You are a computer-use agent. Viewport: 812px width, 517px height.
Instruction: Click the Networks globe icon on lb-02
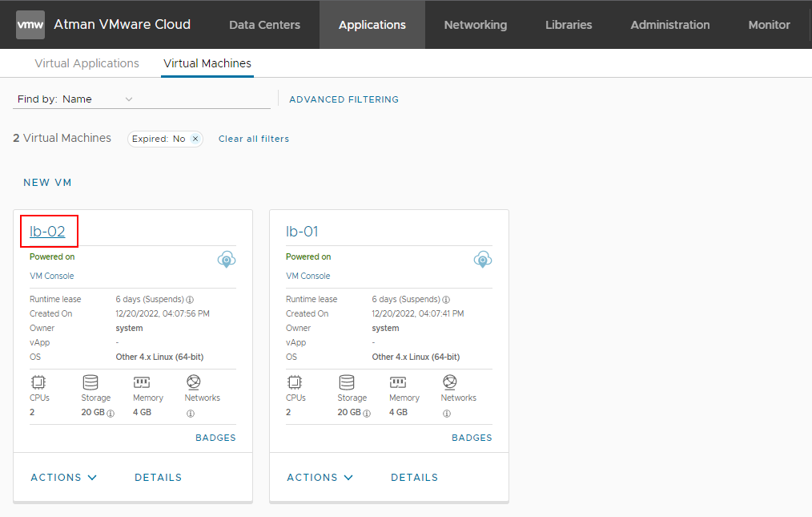[x=193, y=382]
